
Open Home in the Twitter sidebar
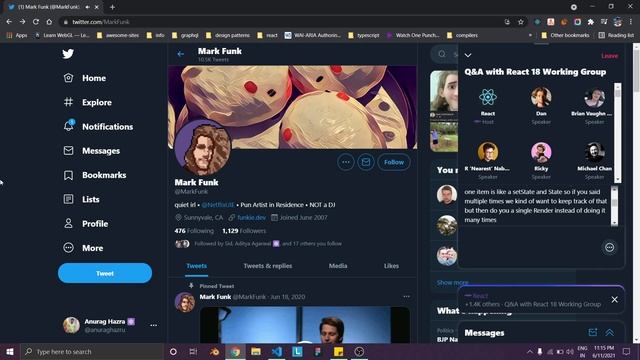85,78
